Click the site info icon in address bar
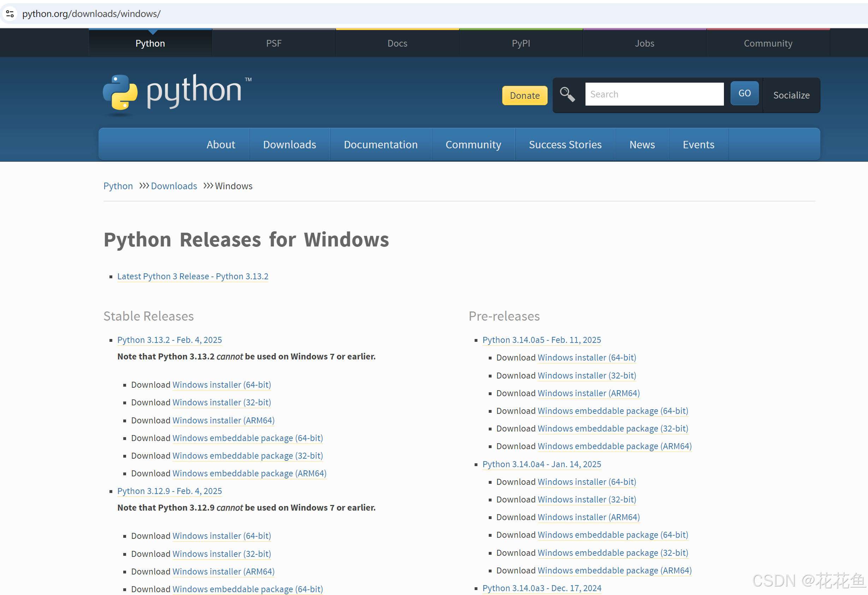868x595 pixels. [10, 14]
